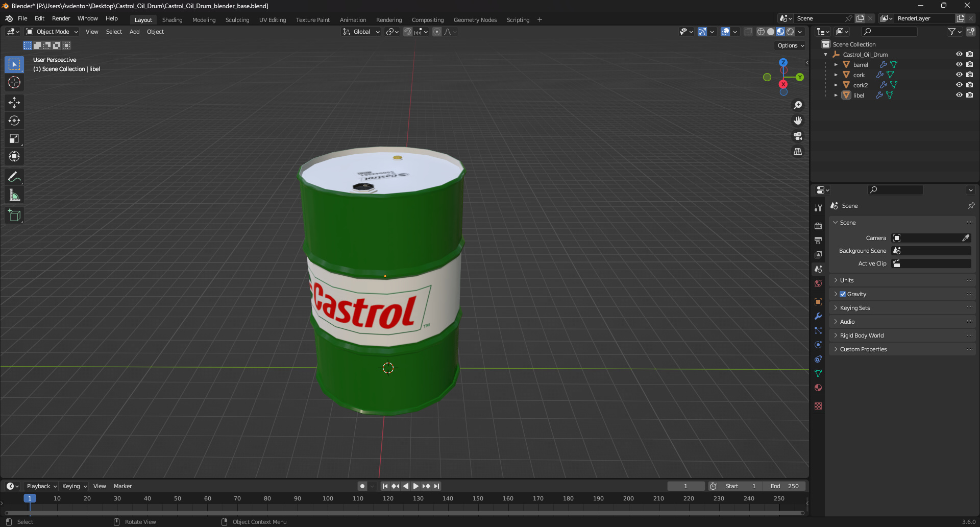Open the World properties tab

818,283
